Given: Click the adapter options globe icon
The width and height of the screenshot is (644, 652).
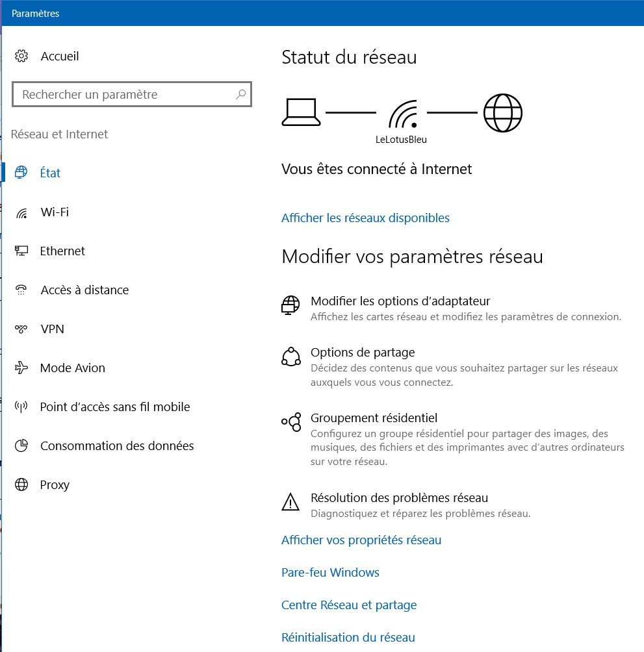Looking at the screenshot, I should tap(290, 305).
